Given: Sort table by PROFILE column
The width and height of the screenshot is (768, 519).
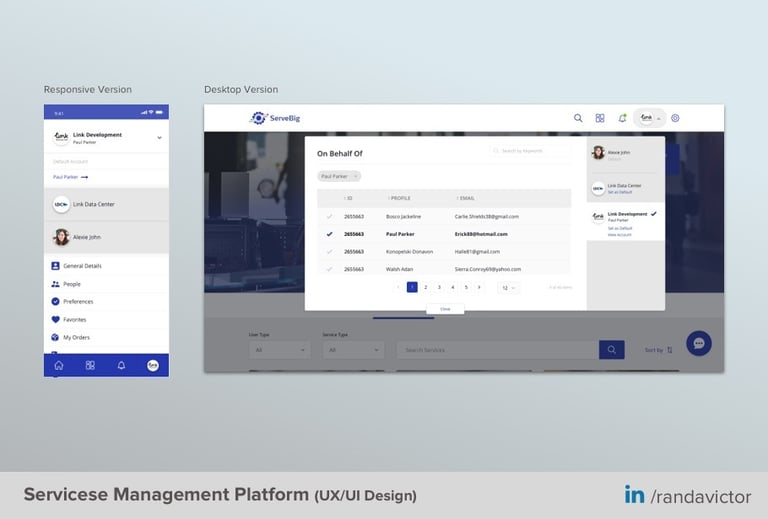Looking at the screenshot, I should 399,198.
